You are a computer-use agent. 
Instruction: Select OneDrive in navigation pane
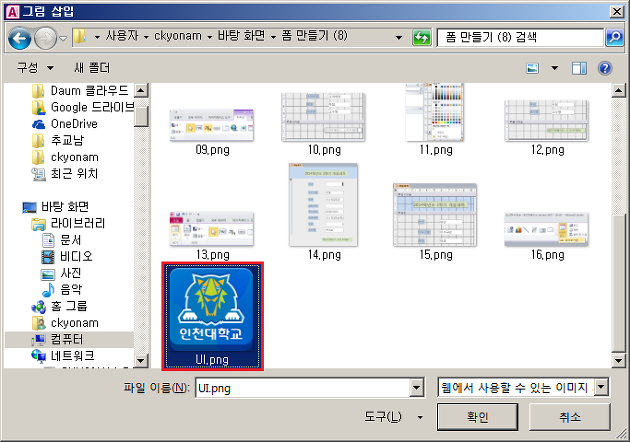tap(65, 124)
